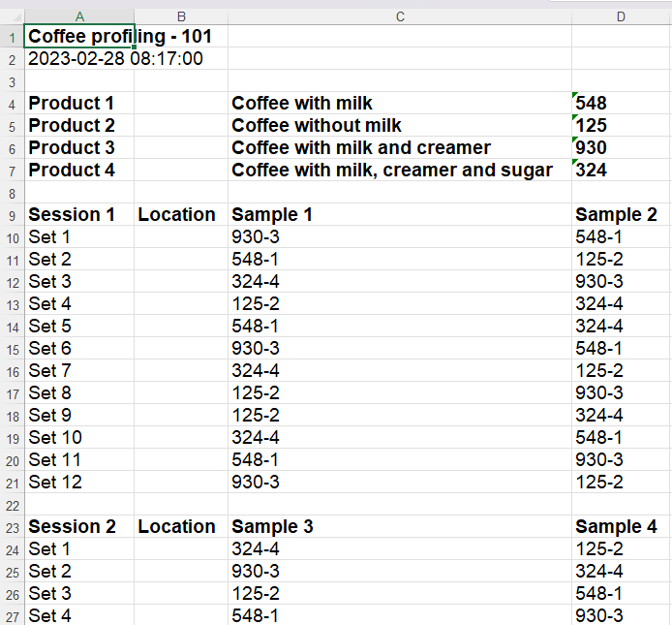Select the 'Set 12' cell in Session 1

(x=79, y=483)
